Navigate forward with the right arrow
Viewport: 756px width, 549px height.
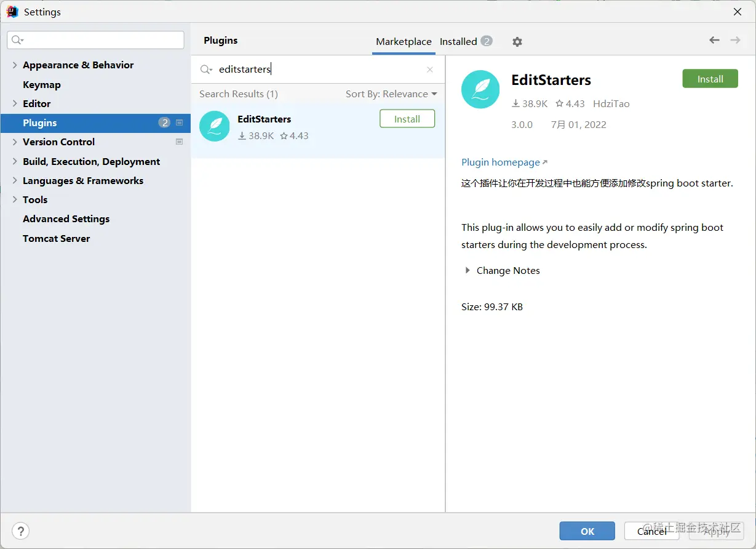(735, 40)
